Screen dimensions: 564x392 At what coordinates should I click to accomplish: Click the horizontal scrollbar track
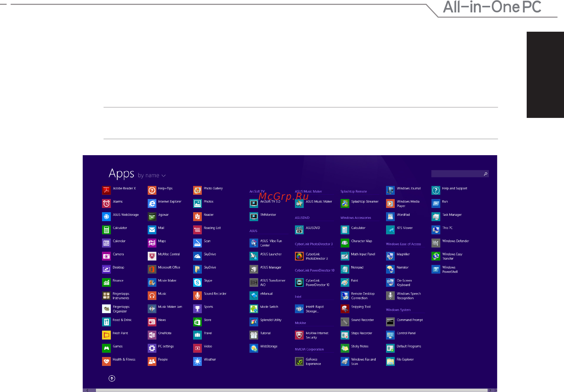[291, 390]
